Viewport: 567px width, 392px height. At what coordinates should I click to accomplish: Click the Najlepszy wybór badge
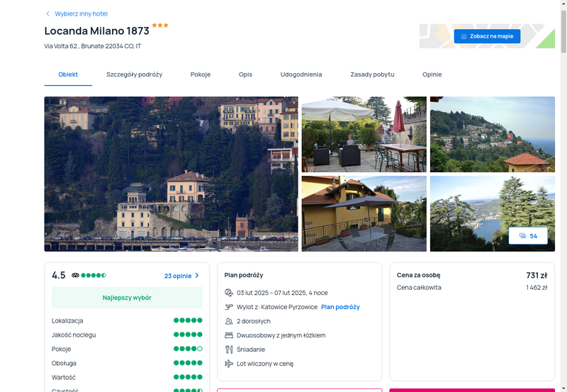click(127, 298)
